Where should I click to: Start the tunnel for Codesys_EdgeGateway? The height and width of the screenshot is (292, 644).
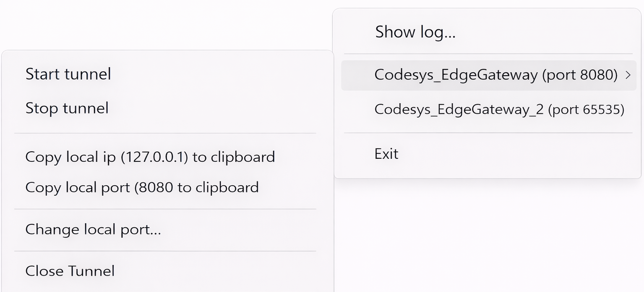[68, 74]
